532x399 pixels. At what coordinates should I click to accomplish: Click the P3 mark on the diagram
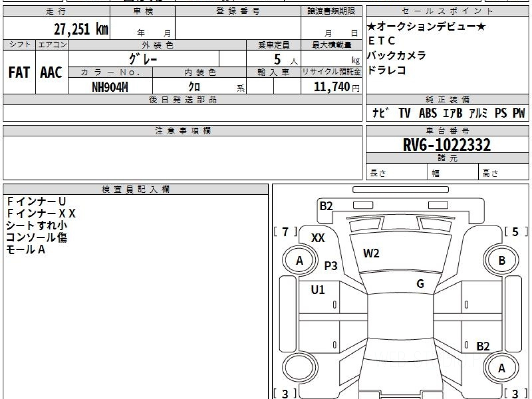pyautogui.click(x=331, y=266)
